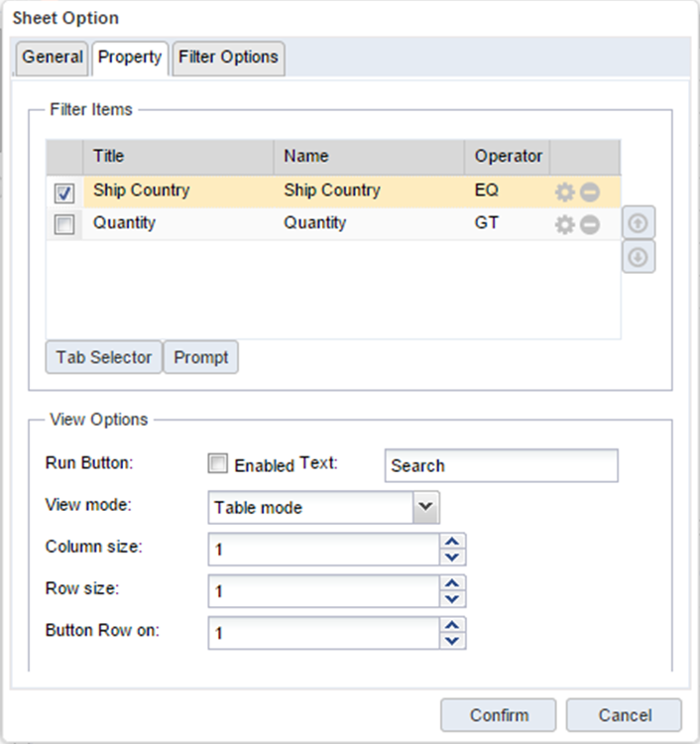Screen dimensions: 700x744
Task: Move selected filter item up
Action: pos(639,223)
